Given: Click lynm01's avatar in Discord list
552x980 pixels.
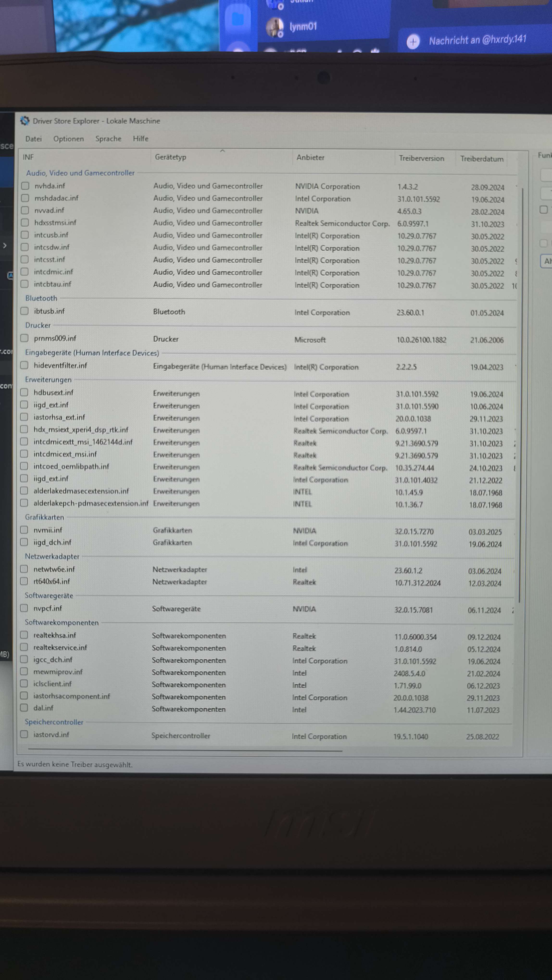Looking at the screenshot, I should pos(275,27).
